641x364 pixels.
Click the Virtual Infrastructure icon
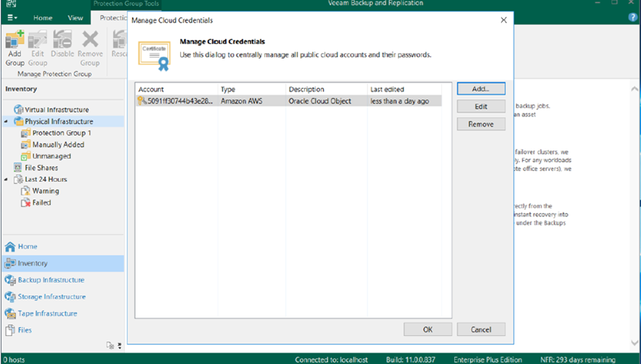pyautogui.click(x=18, y=109)
